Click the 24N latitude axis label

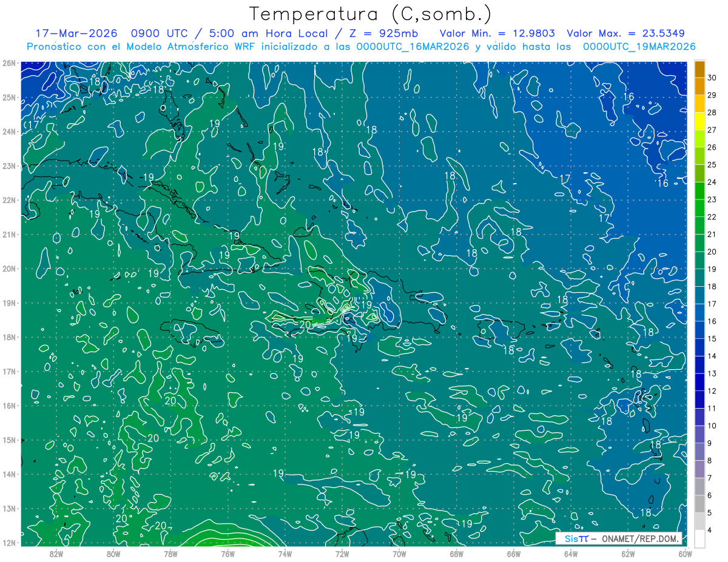click(9, 132)
